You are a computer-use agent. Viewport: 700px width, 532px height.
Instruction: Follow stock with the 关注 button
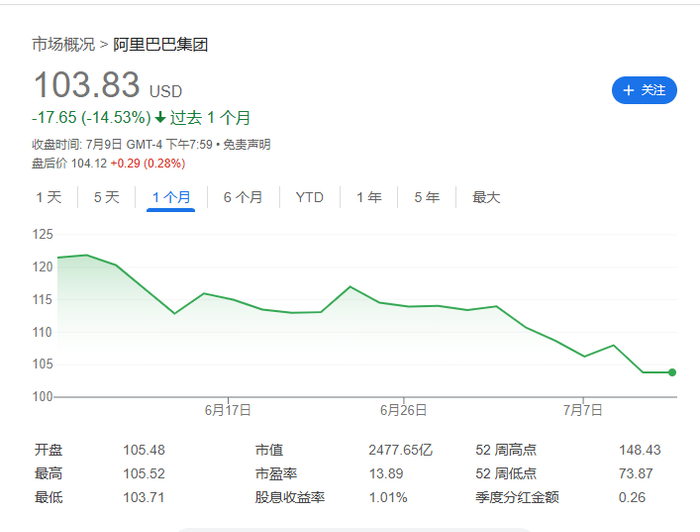pos(644,90)
